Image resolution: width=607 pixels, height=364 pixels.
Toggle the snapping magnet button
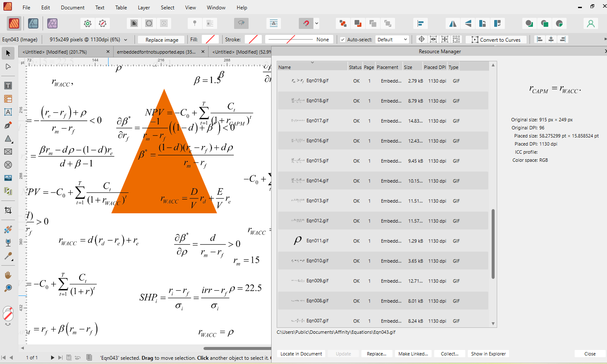point(305,23)
